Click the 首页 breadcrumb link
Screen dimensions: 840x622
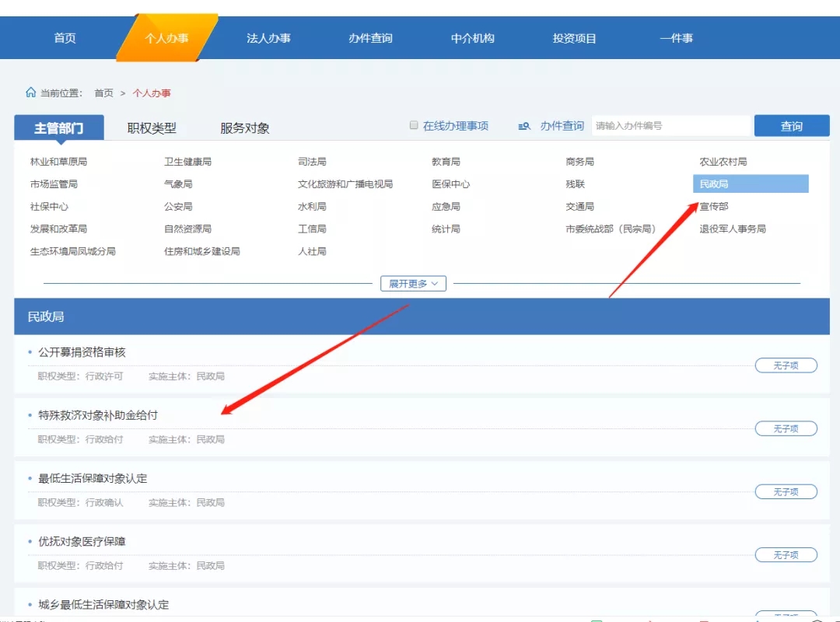pos(104,92)
